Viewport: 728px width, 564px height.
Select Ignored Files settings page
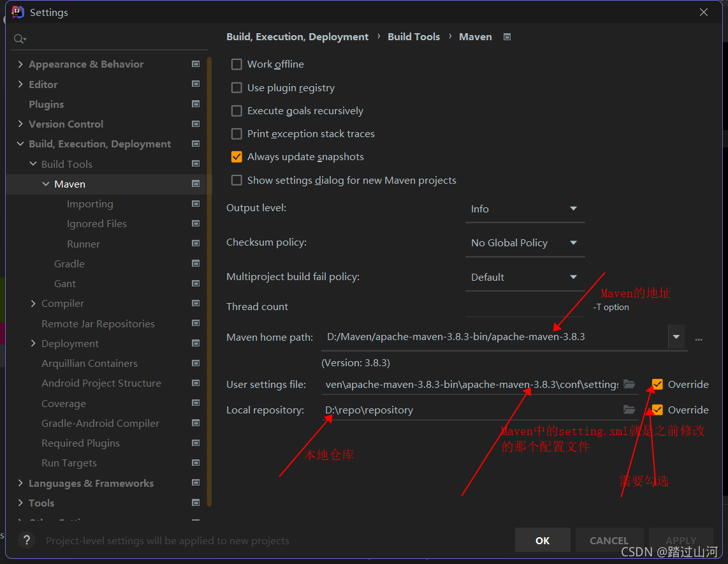click(96, 224)
